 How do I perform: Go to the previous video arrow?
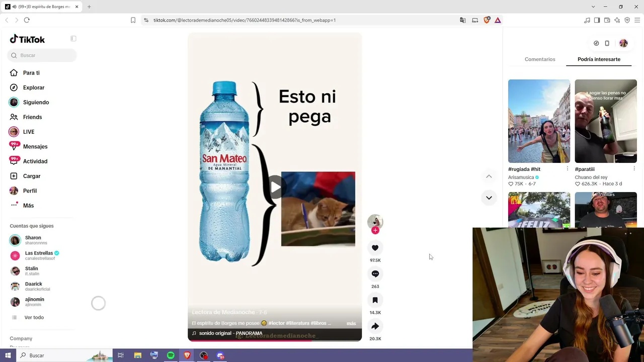click(x=489, y=176)
